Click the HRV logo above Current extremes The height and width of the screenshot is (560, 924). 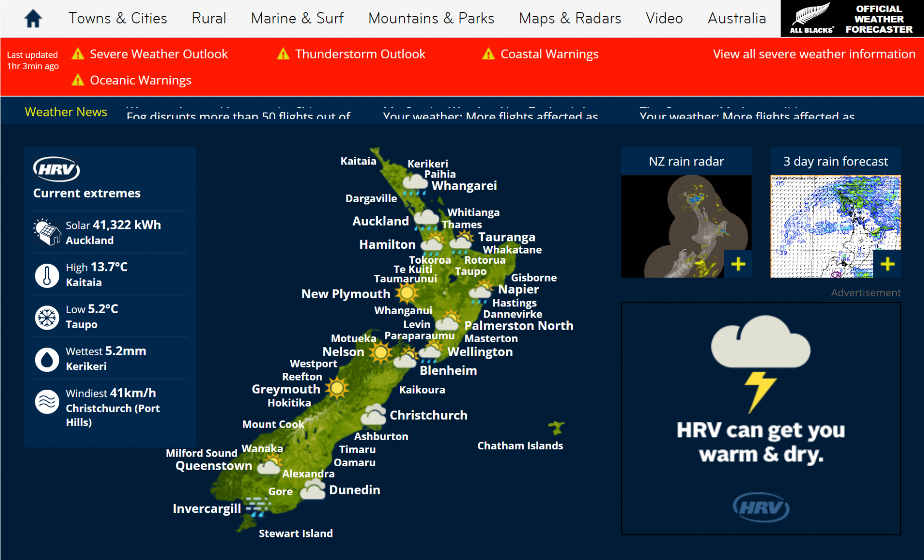click(x=56, y=169)
